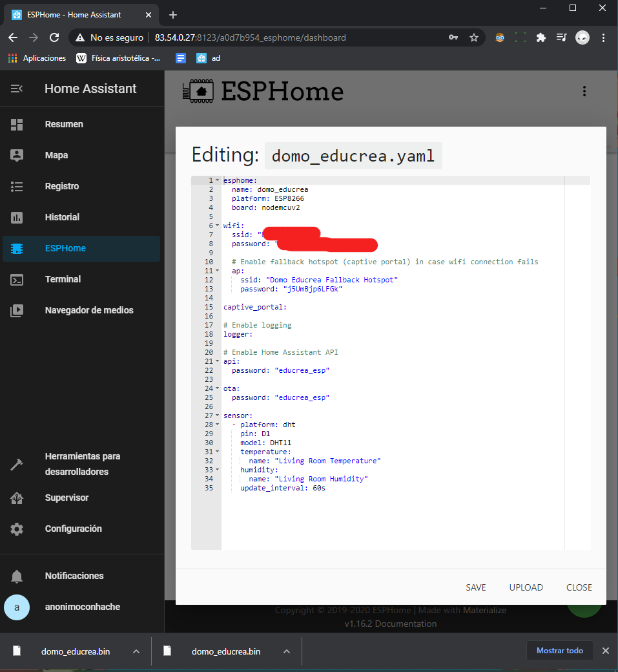618x672 pixels.
Task: Open Chrome's three-dot menu
Action: coord(603,37)
